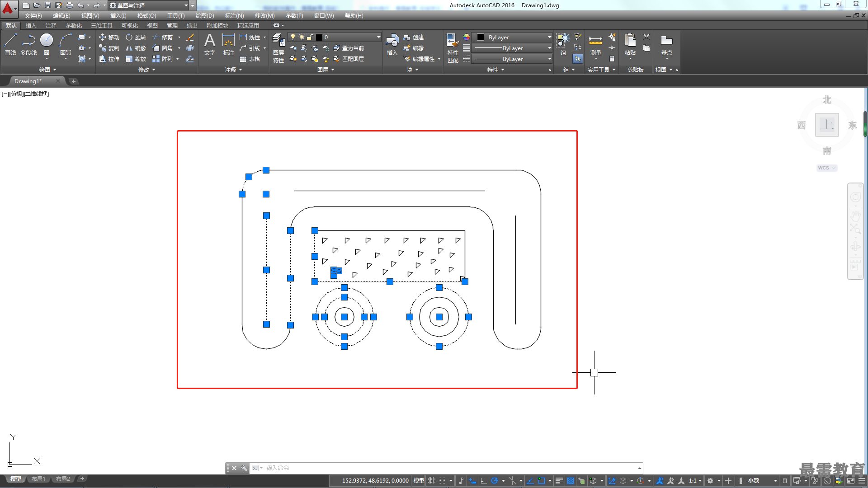Viewport: 868px width, 488px height.
Task: Insert a Table (表格)
Action: [x=250, y=59]
